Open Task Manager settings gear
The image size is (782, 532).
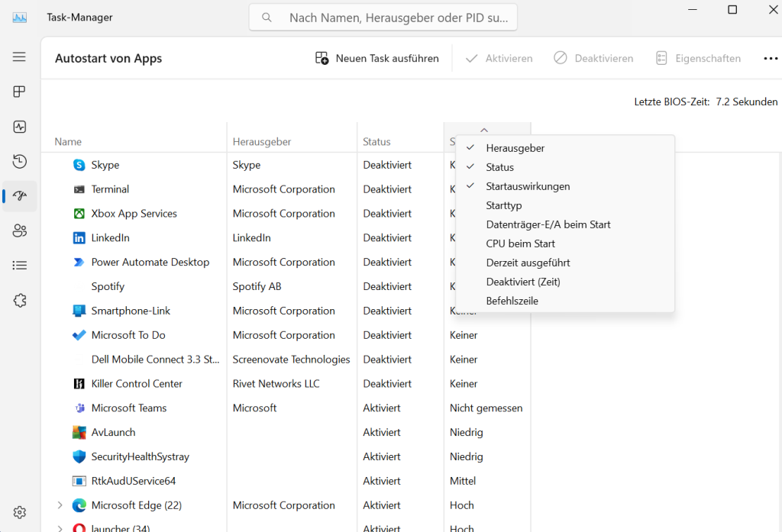pyautogui.click(x=19, y=512)
